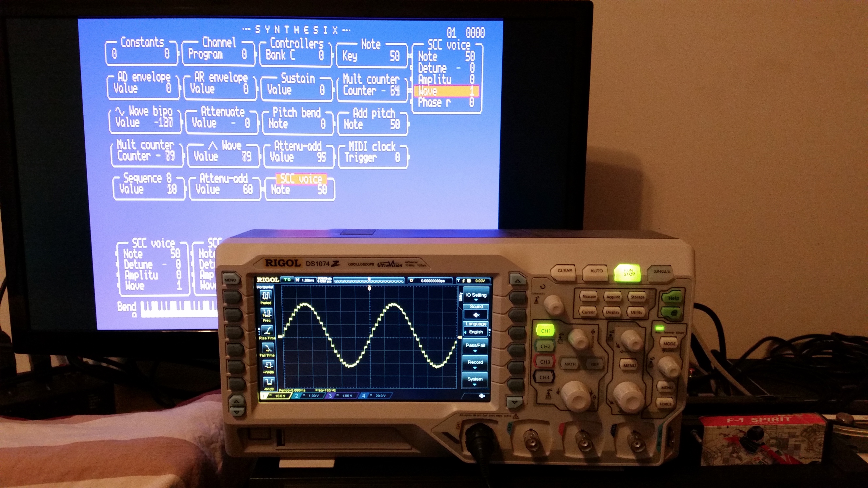868x488 pixels.
Task: Select the Horizontal tab above measurement icons
Action: pos(265,287)
